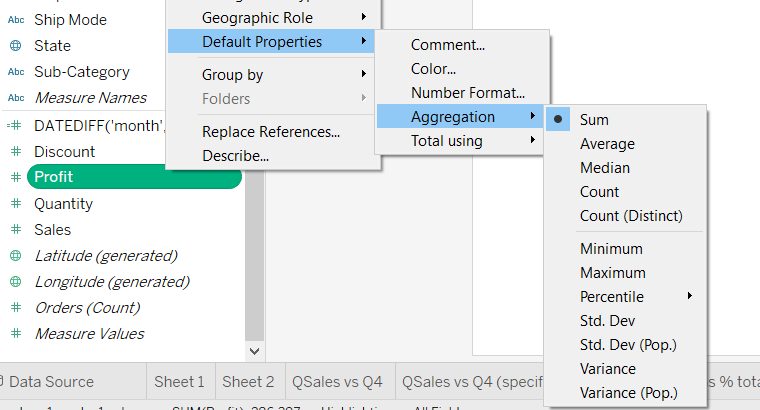760x410 pixels.
Task: Open the Color default property
Action: [x=433, y=69]
